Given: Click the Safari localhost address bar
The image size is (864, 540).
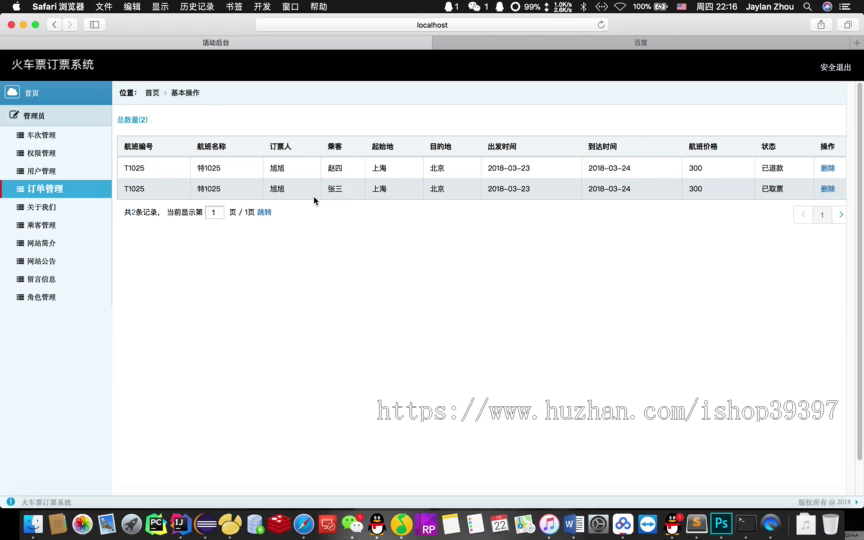Looking at the screenshot, I should tap(432, 25).
